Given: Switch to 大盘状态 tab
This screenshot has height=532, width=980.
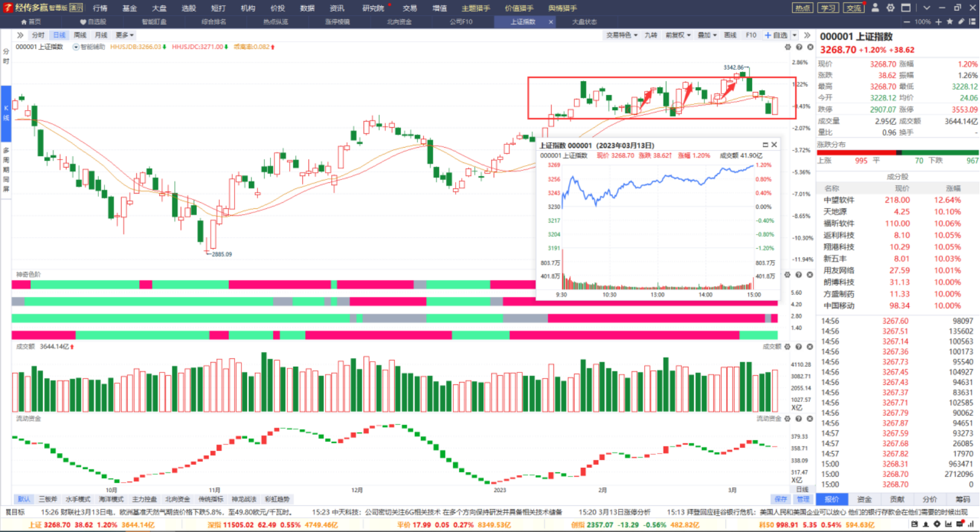Looking at the screenshot, I should [584, 22].
